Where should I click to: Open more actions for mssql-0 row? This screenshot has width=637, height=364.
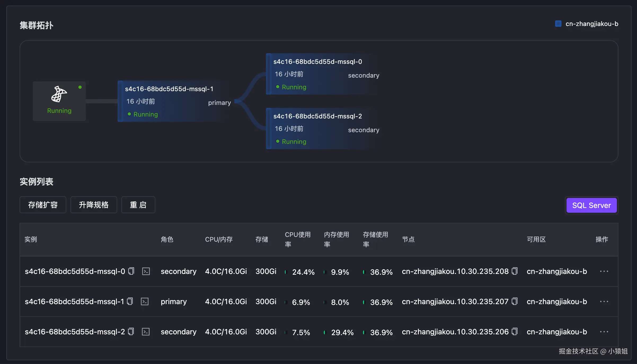[x=604, y=271]
